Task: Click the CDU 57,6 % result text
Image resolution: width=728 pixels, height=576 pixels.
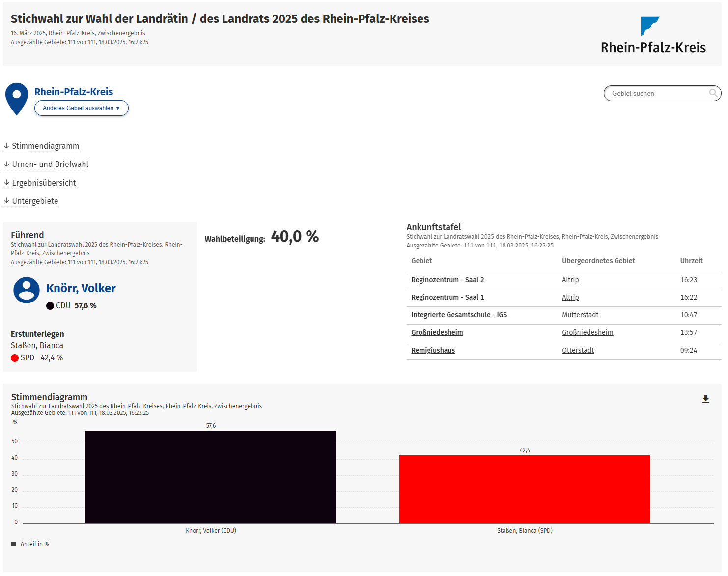Action: tap(76, 306)
